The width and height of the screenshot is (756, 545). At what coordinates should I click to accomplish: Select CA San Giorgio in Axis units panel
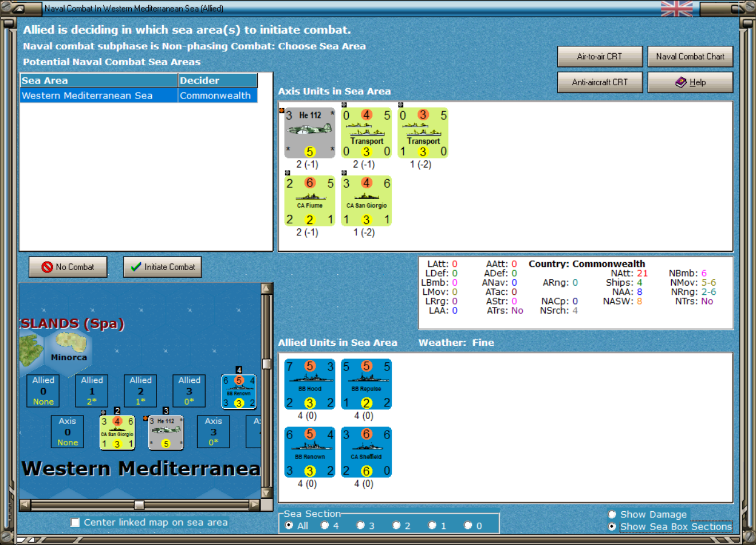(x=367, y=201)
